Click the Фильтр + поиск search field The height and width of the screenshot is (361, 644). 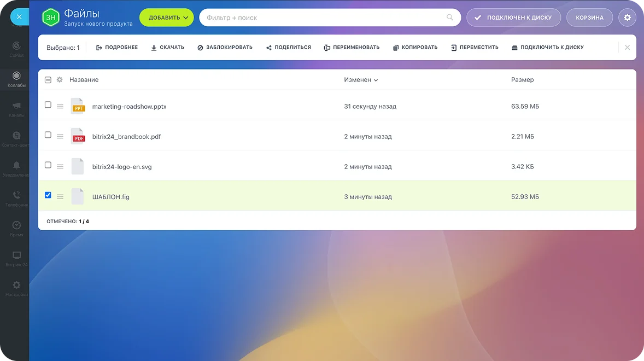pyautogui.click(x=323, y=18)
